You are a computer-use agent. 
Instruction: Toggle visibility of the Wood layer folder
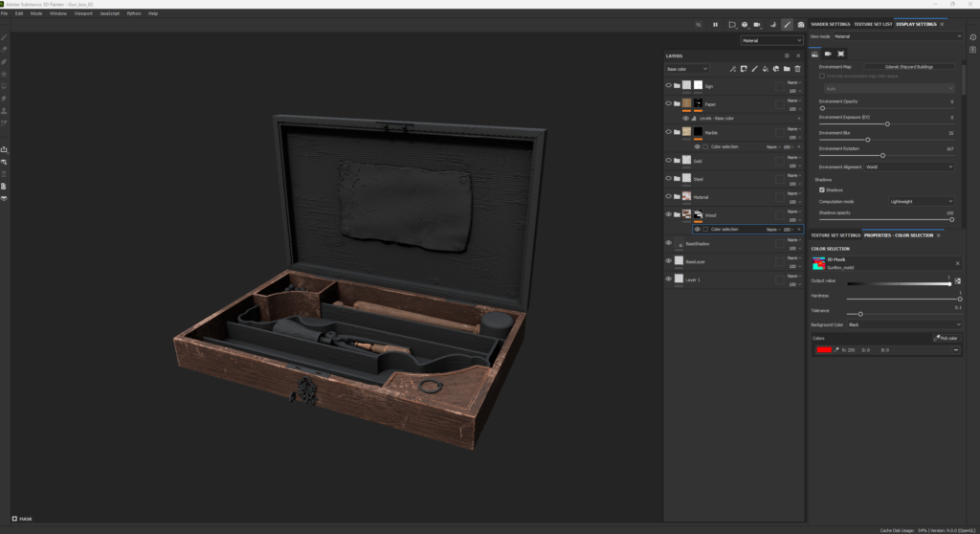coord(668,214)
